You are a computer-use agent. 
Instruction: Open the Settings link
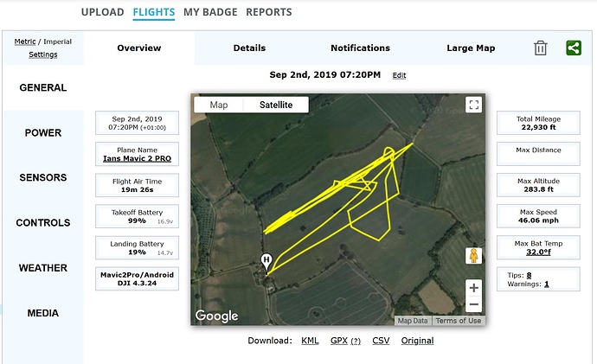click(42, 54)
